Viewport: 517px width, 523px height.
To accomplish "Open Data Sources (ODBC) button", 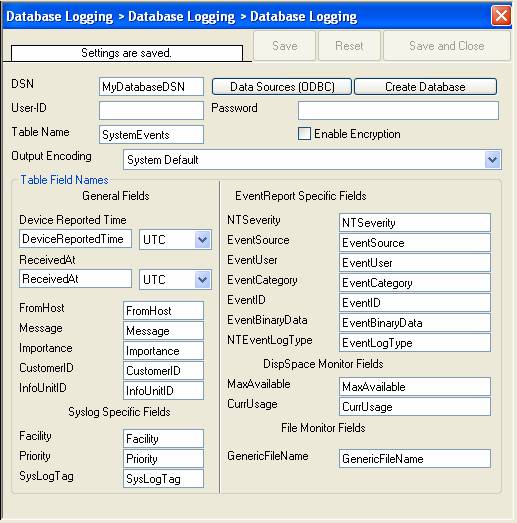I will pyautogui.click(x=282, y=87).
